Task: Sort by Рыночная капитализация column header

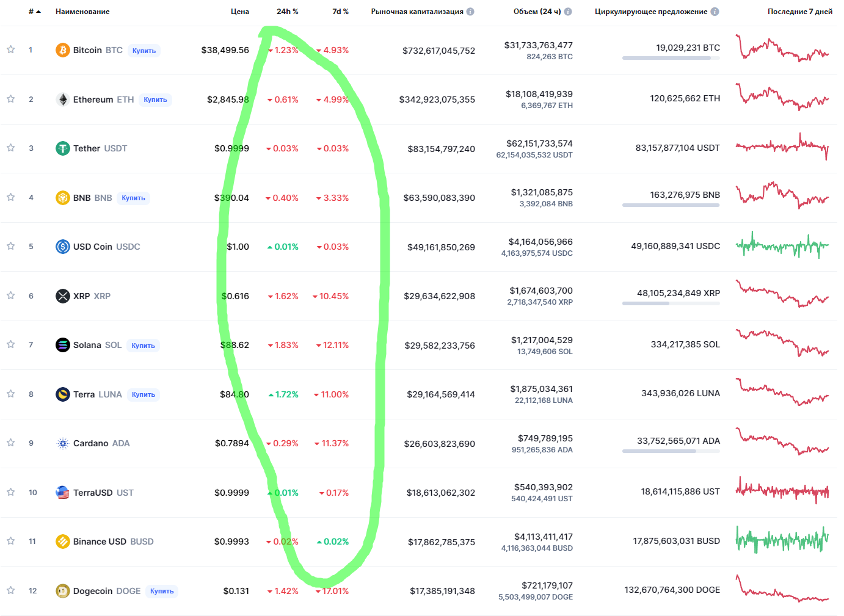Action: [417, 12]
